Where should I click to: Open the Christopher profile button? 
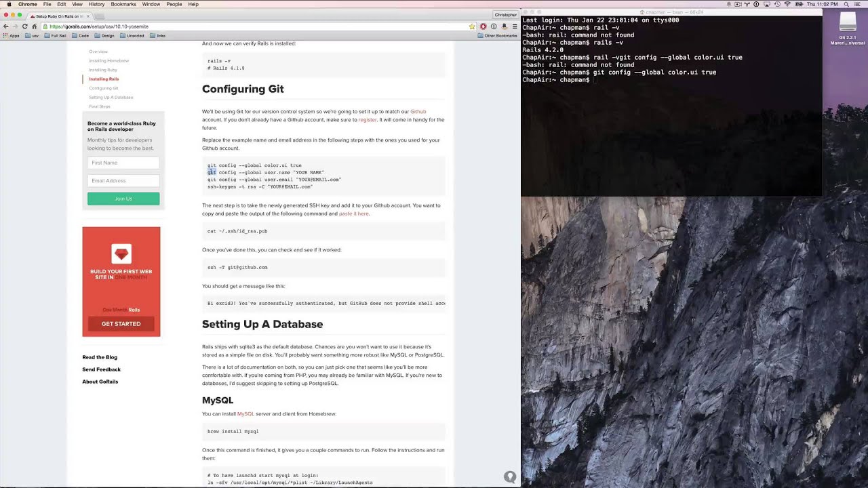point(505,15)
